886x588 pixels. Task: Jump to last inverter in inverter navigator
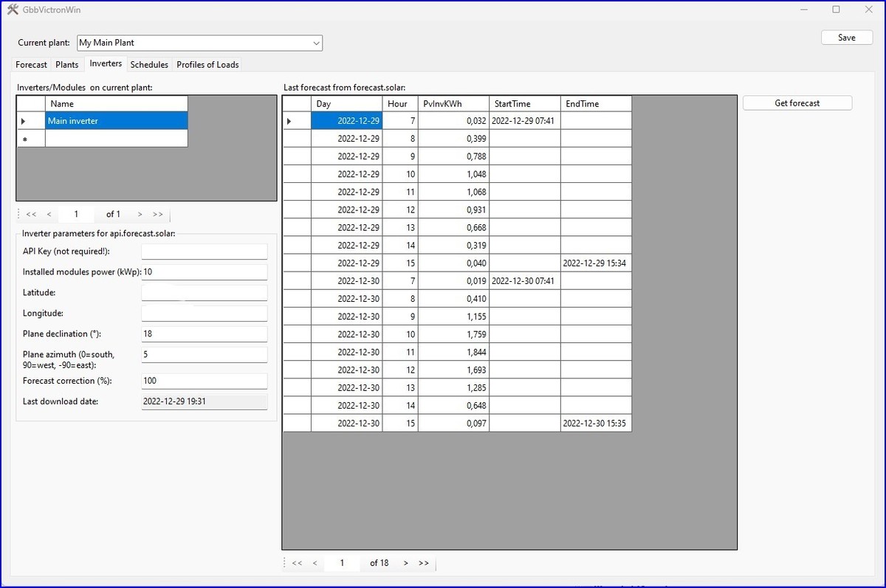click(157, 215)
